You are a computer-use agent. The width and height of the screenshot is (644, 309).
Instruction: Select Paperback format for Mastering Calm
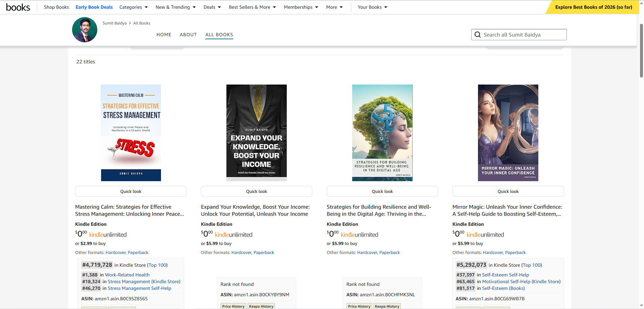(x=138, y=253)
